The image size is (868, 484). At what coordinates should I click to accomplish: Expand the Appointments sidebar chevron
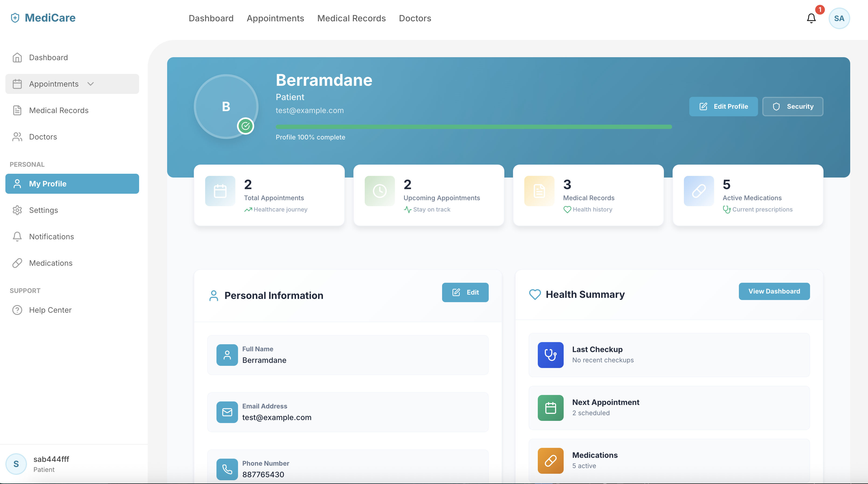pos(90,84)
